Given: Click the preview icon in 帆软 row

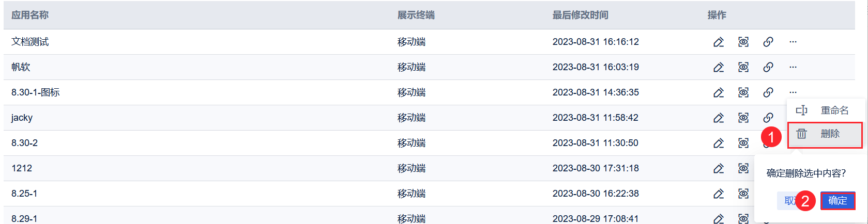Looking at the screenshot, I should [x=743, y=67].
